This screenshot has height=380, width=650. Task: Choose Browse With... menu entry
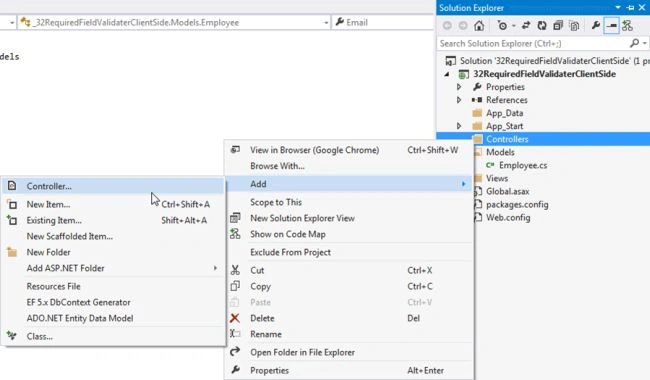(x=349, y=166)
